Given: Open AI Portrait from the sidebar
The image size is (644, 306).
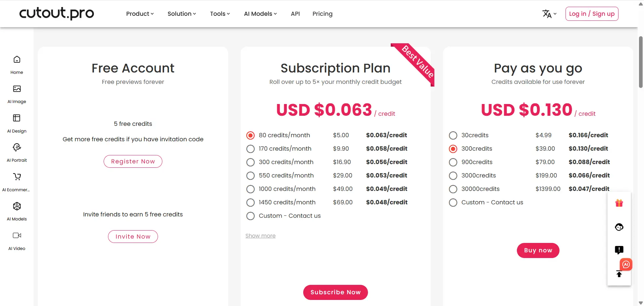Looking at the screenshot, I should coord(17,147).
